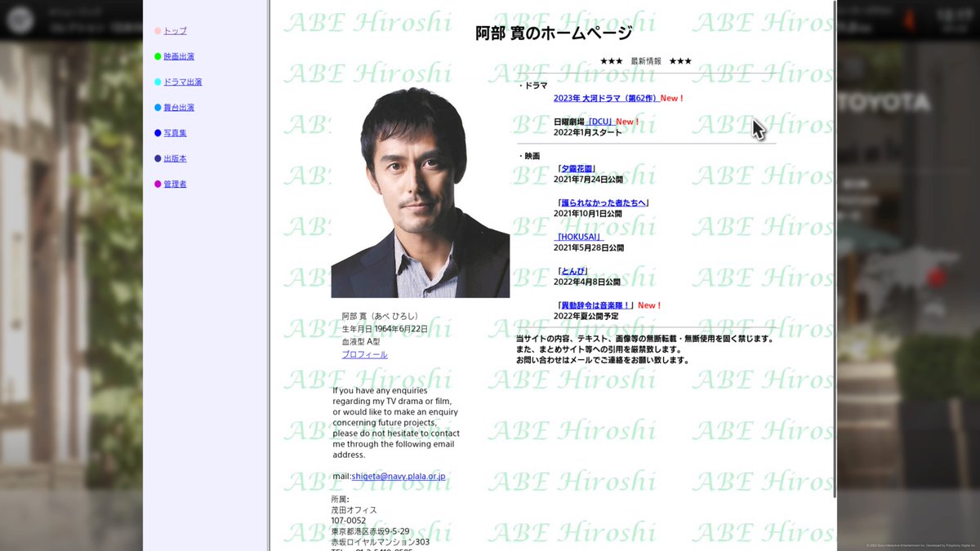This screenshot has width=980, height=551.
Task: Click the 2022年夏公開予定 text
Action: (586, 316)
